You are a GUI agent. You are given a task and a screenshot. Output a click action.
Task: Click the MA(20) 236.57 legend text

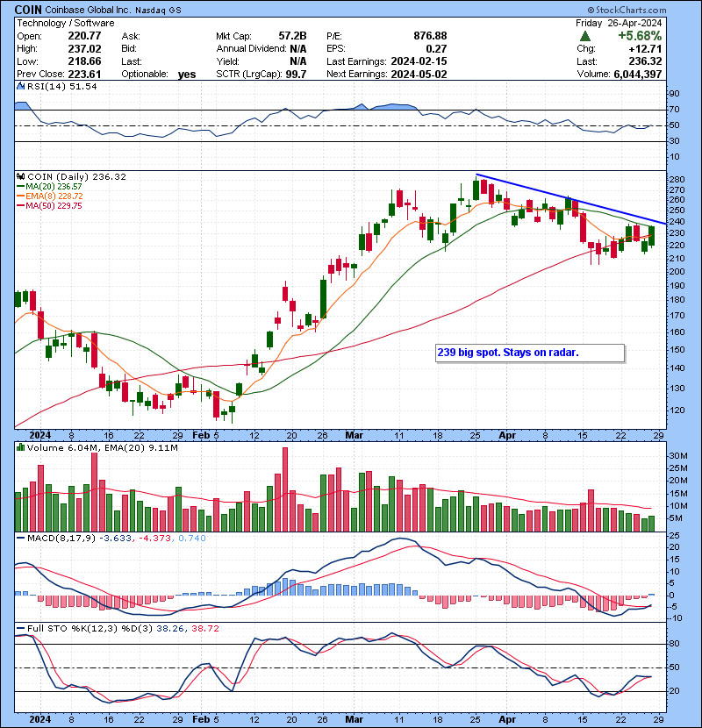click(54, 186)
